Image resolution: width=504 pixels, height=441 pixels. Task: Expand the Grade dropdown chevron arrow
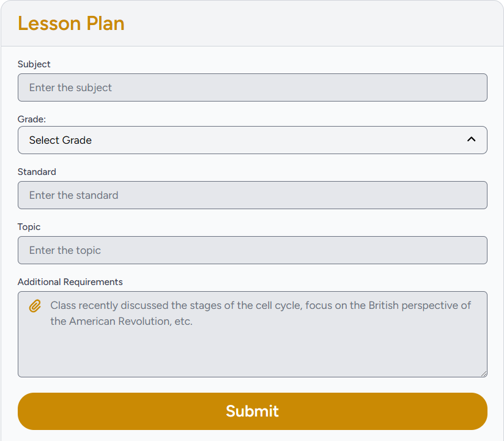471,139
